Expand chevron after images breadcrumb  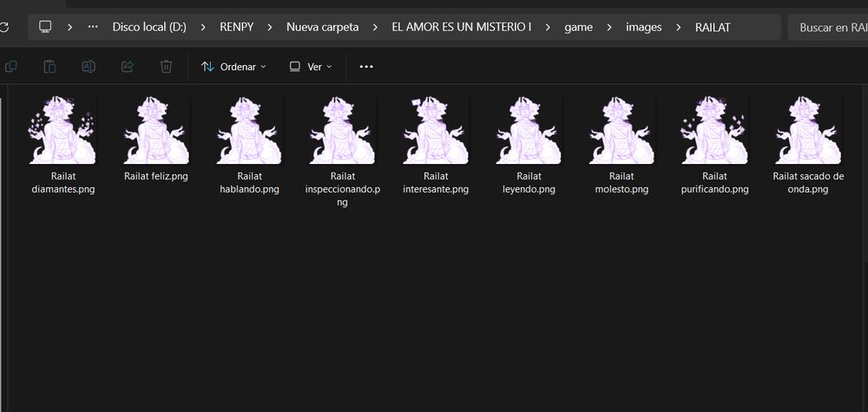pos(679,27)
